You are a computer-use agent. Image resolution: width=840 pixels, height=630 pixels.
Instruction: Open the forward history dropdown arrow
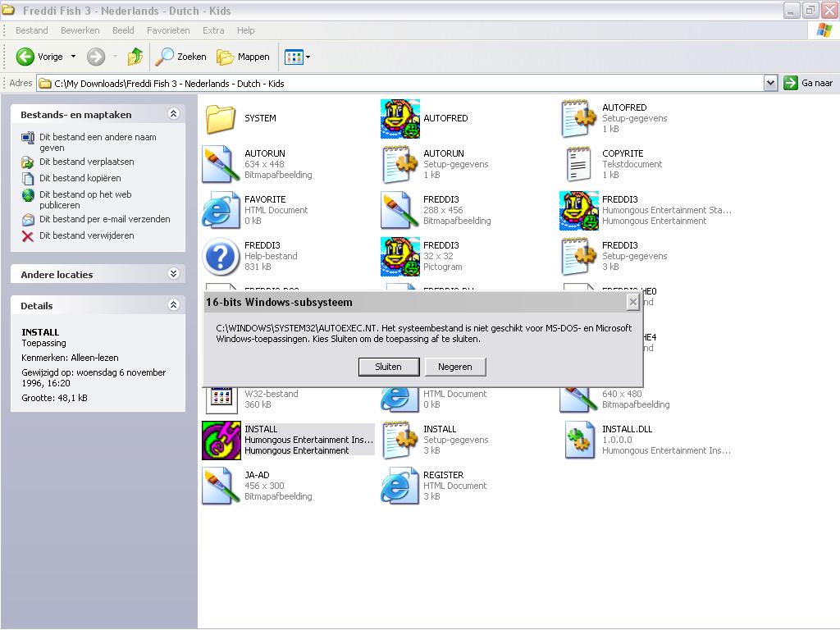[115, 57]
